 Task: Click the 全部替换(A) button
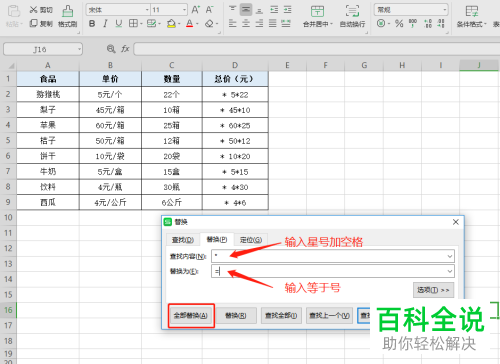click(x=191, y=315)
